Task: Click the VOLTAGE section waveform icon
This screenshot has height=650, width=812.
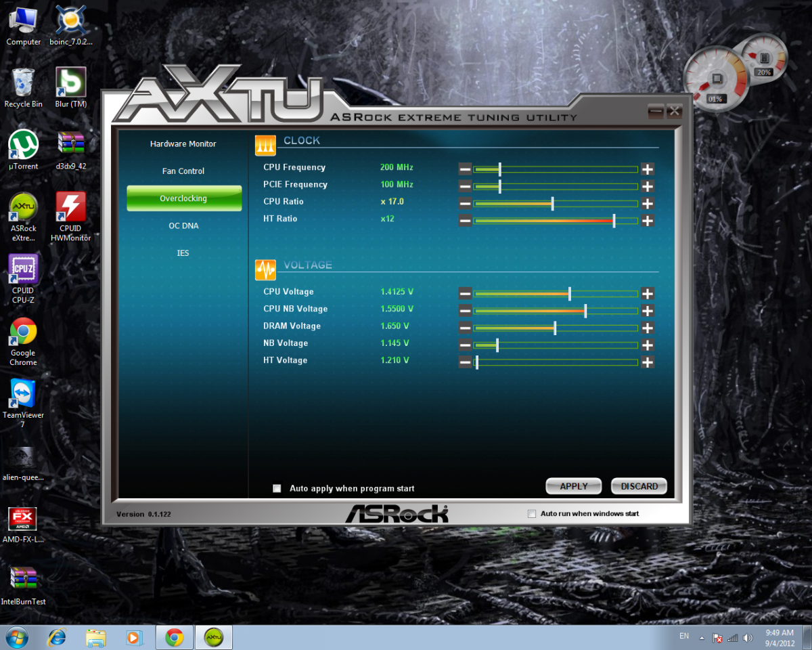Action: coord(265,269)
